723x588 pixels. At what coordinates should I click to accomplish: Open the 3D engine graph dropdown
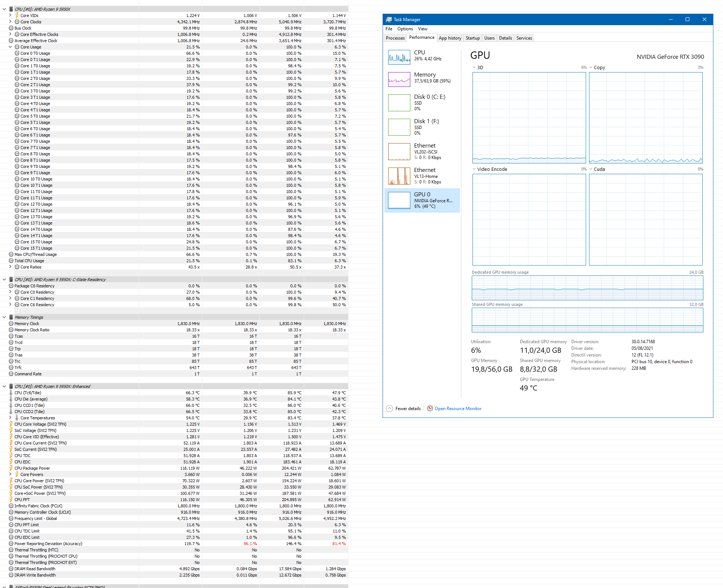coord(474,68)
